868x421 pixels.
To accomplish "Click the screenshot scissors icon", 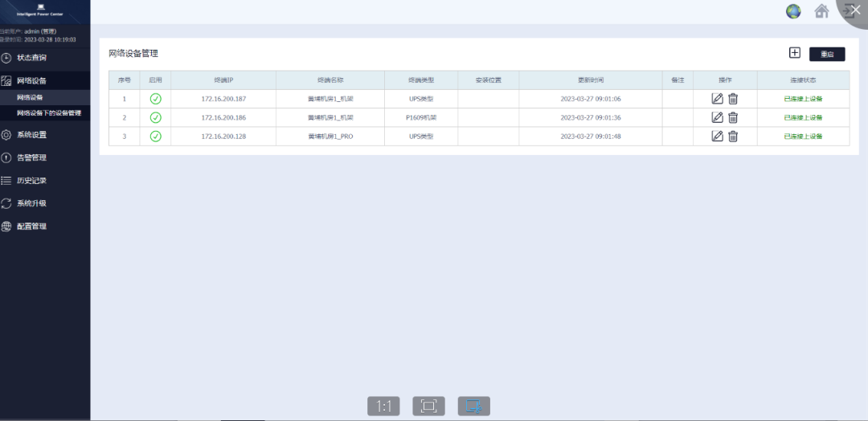I will (473, 406).
